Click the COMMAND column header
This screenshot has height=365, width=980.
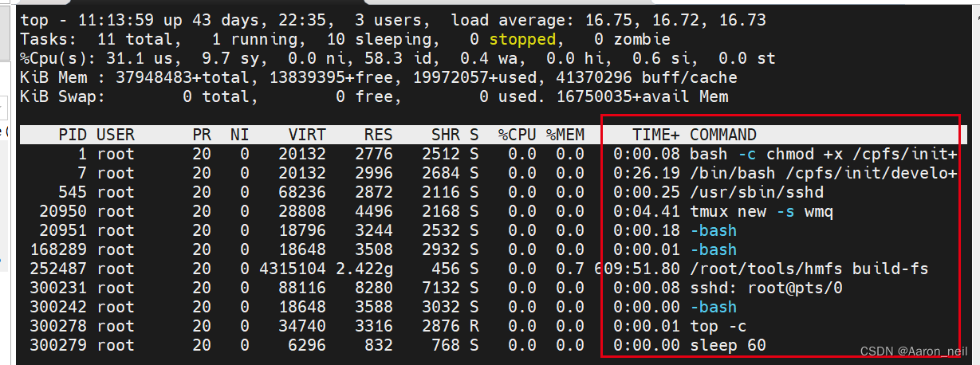click(x=723, y=135)
